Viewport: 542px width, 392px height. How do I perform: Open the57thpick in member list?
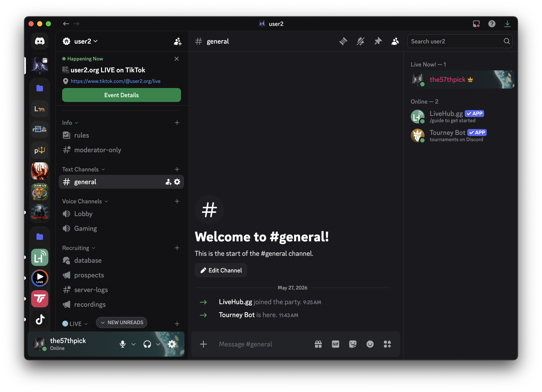click(462, 80)
